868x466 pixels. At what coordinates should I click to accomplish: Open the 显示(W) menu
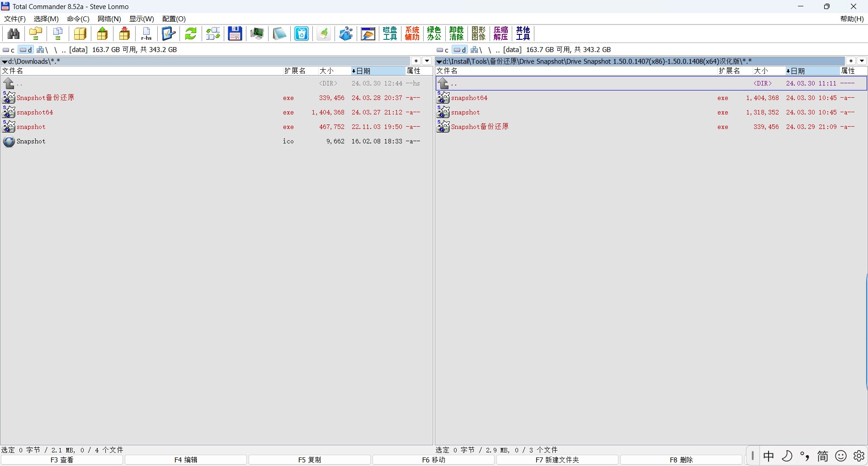click(142, 19)
